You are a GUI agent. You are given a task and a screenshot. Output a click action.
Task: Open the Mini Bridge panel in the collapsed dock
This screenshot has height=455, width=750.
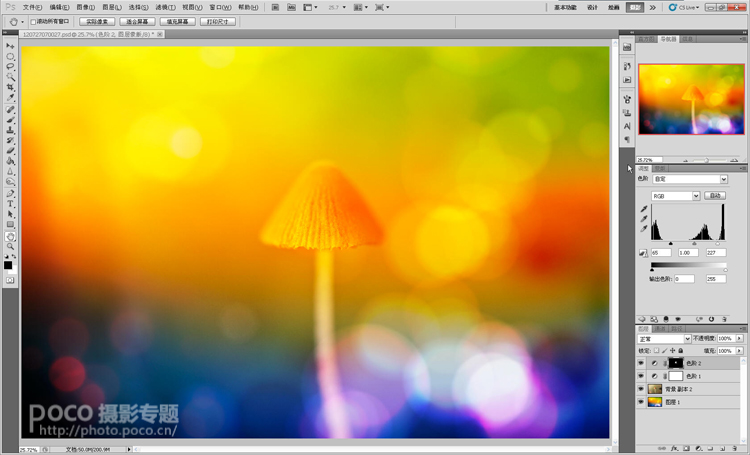pyautogui.click(x=627, y=47)
